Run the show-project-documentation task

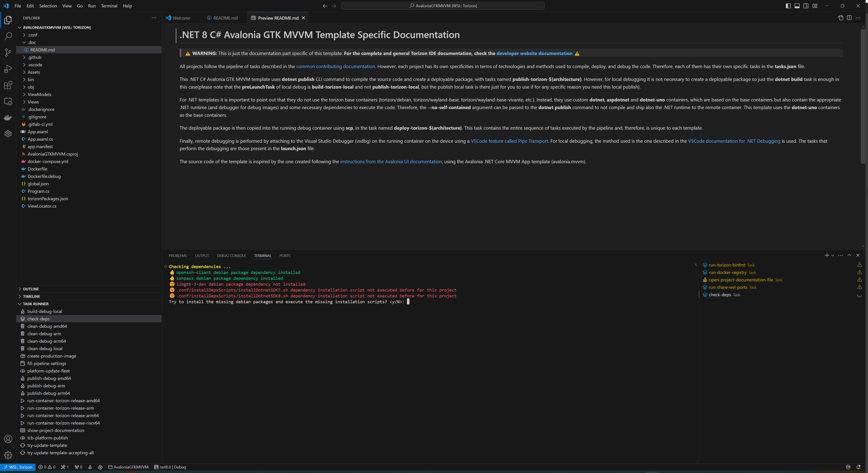pos(89,431)
